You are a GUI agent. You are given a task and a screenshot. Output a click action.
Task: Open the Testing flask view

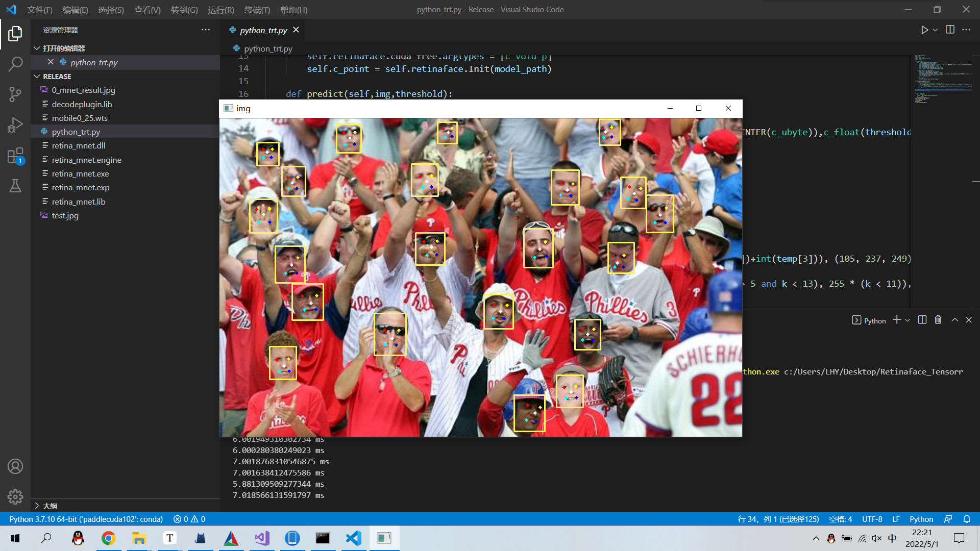(15, 186)
